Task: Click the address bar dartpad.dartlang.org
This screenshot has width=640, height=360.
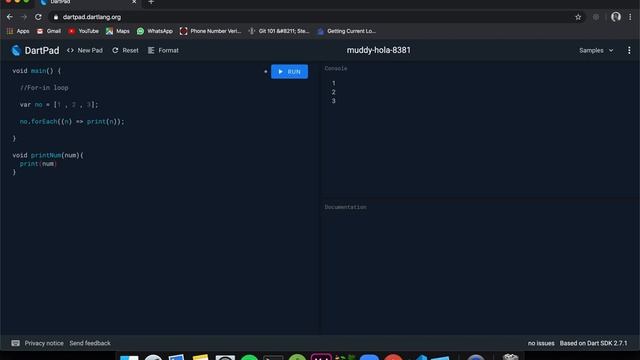Action: click(x=92, y=17)
